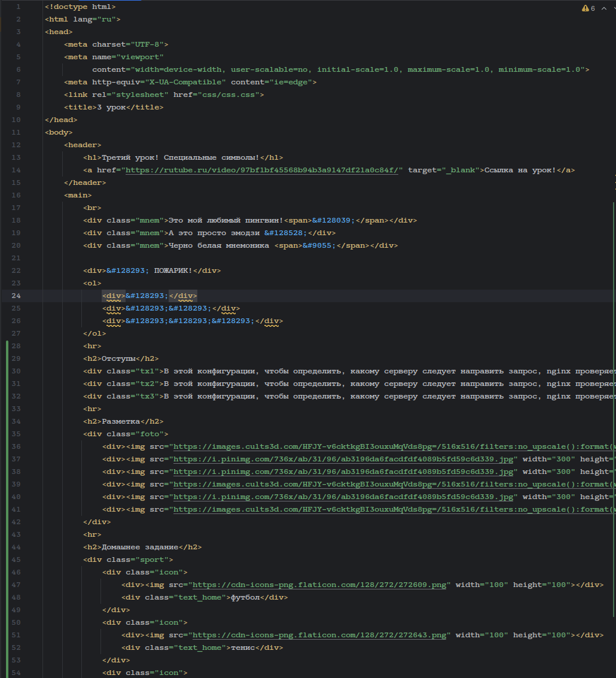Click the "sport" class value on line 45
Image resolution: width=616 pixels, height=678 pixels.
tap(153, 560)
